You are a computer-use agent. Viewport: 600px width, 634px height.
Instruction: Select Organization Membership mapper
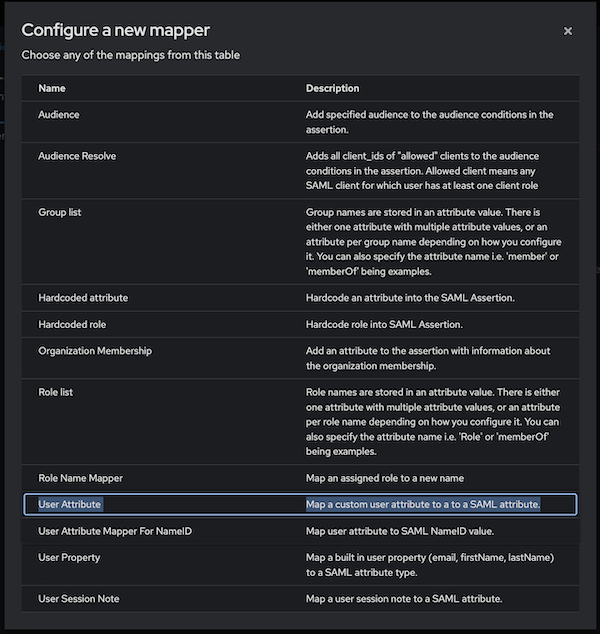pyautogui.click(x=100, y=351)
